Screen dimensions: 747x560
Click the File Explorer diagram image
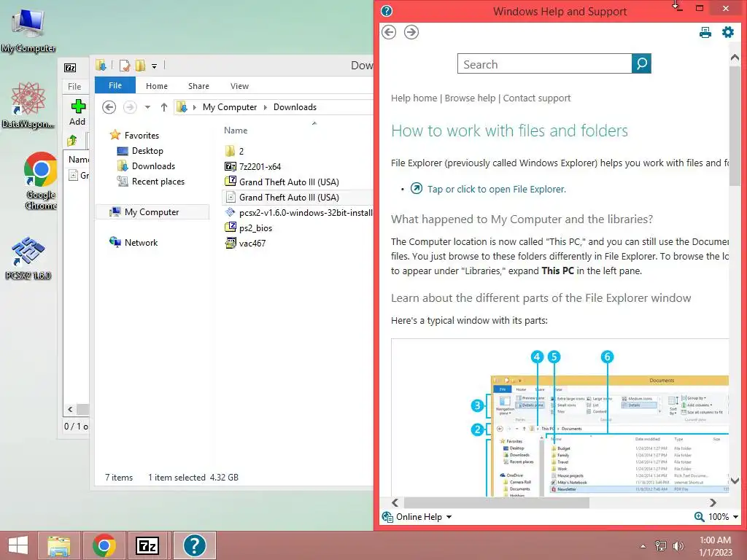pyautogui.click(x=560, y=418)
